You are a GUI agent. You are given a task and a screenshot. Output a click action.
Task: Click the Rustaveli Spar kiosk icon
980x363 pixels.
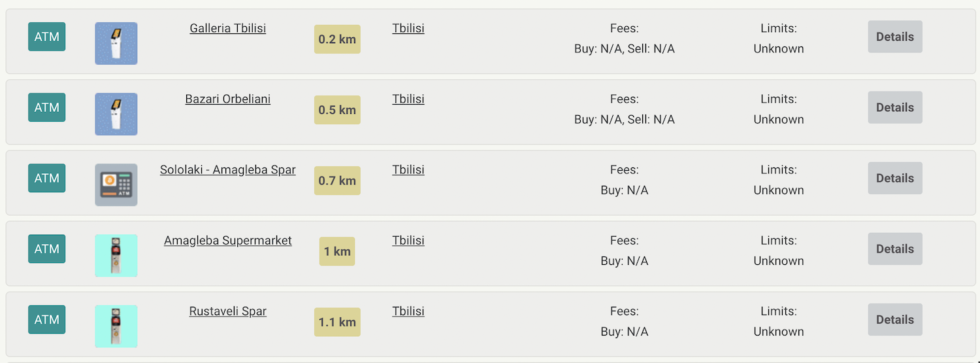coord(116,326)
